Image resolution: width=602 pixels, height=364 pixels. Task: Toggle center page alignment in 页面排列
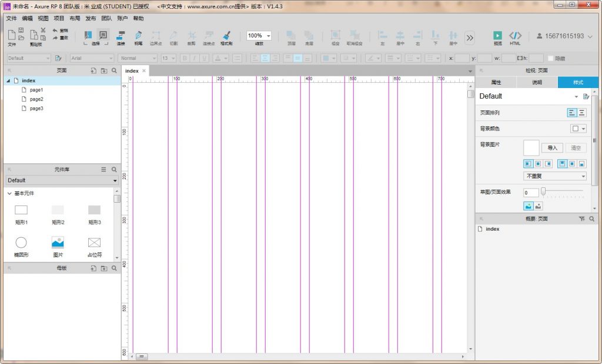pos(581,113)
